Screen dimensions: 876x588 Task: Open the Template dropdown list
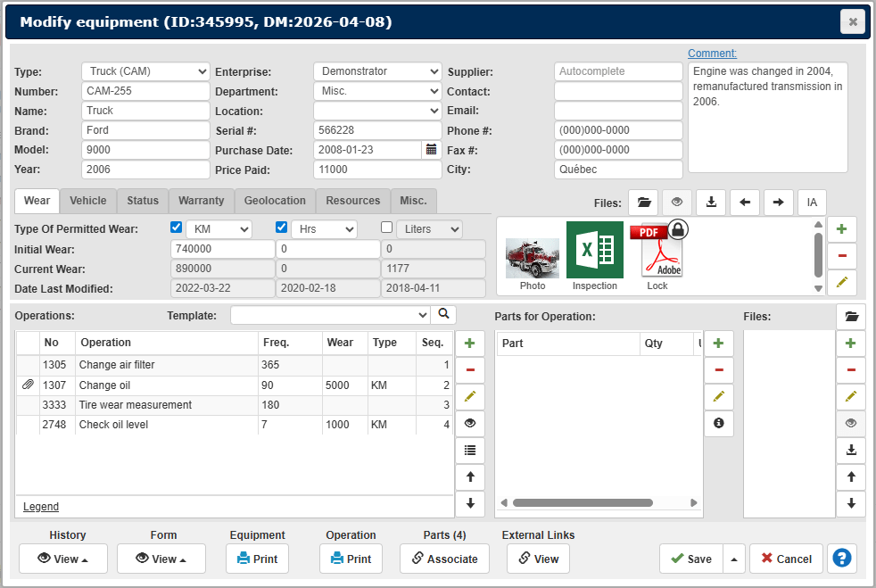click(x=330, y=315)
